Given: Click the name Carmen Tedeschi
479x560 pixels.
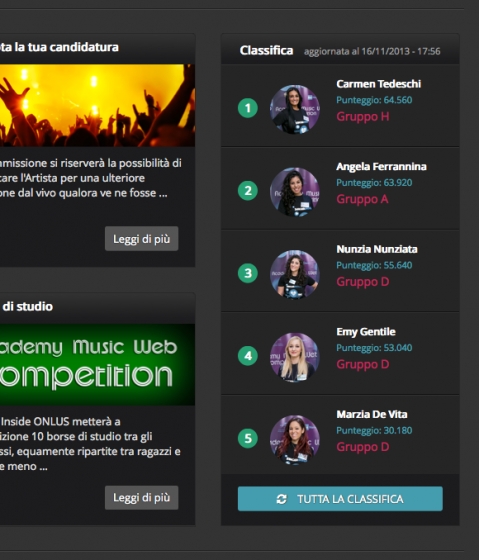Looking at the screenshot, I should pos(379,84).
